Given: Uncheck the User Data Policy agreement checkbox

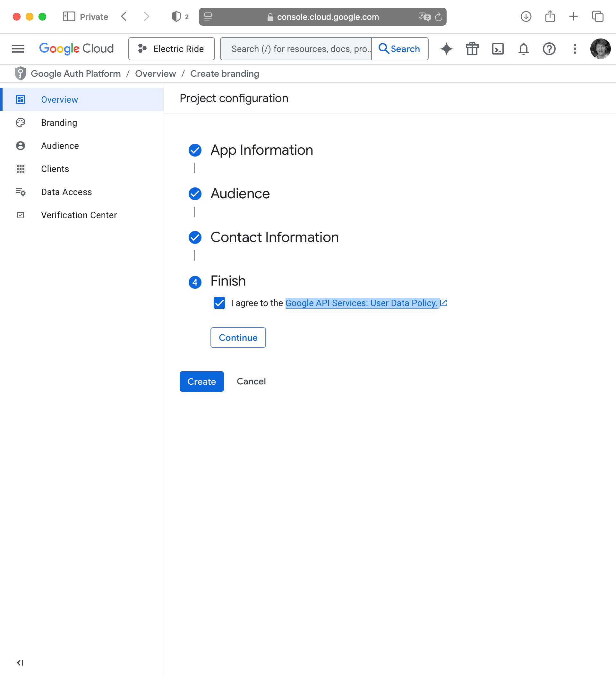Looking at the screenshot, I should pos(219,303).
